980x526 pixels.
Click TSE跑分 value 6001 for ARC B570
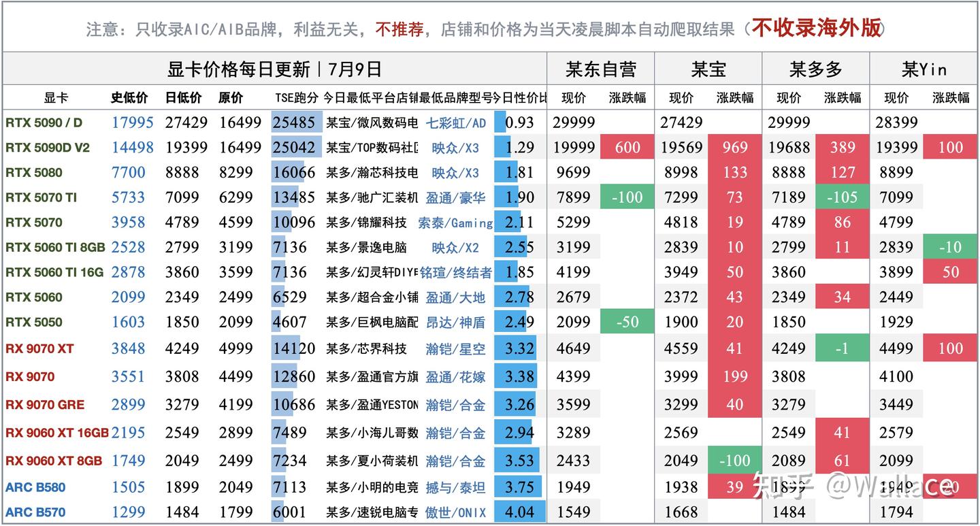tap(290, 512)
